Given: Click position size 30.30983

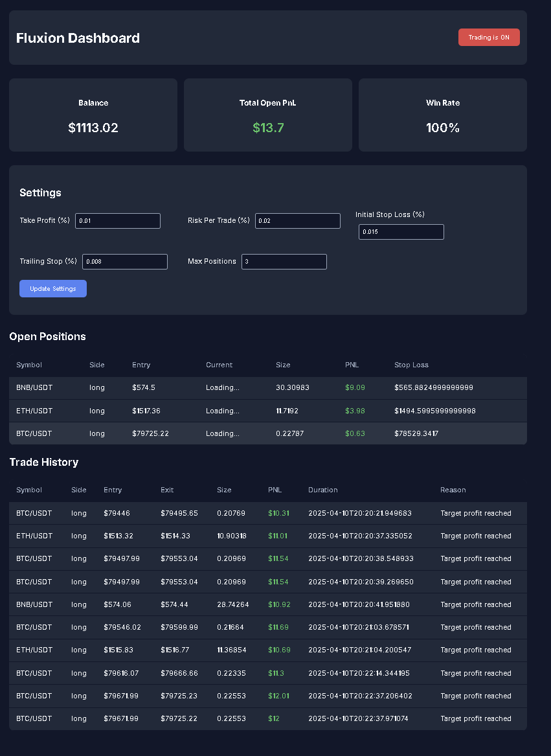Looking at the screenshot, I should coord(293,387).
